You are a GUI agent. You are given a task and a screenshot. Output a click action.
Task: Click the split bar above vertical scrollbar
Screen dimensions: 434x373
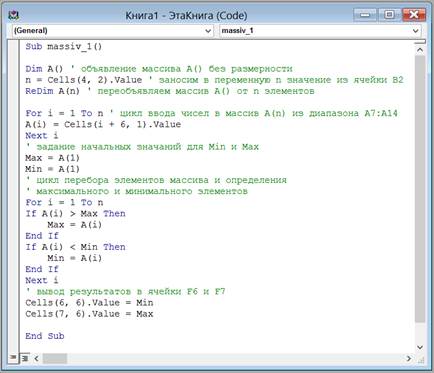pos(420,42)
